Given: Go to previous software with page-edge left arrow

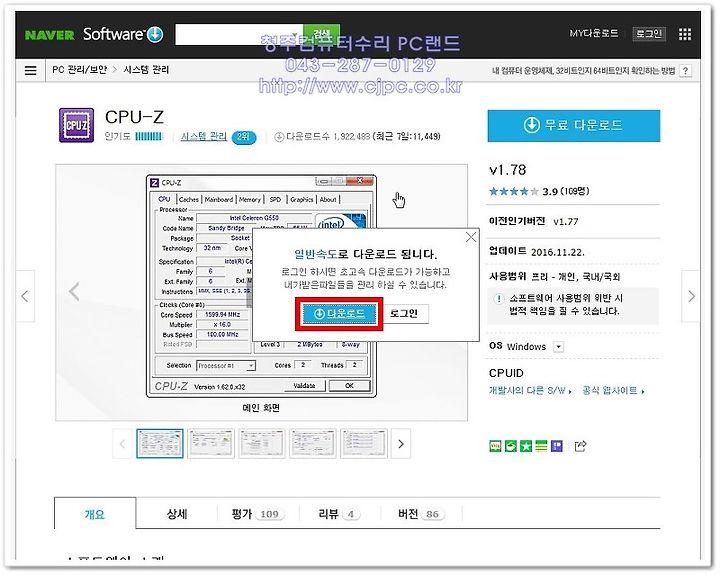Looking at the screenshot, I should click(x=25, y=296).
